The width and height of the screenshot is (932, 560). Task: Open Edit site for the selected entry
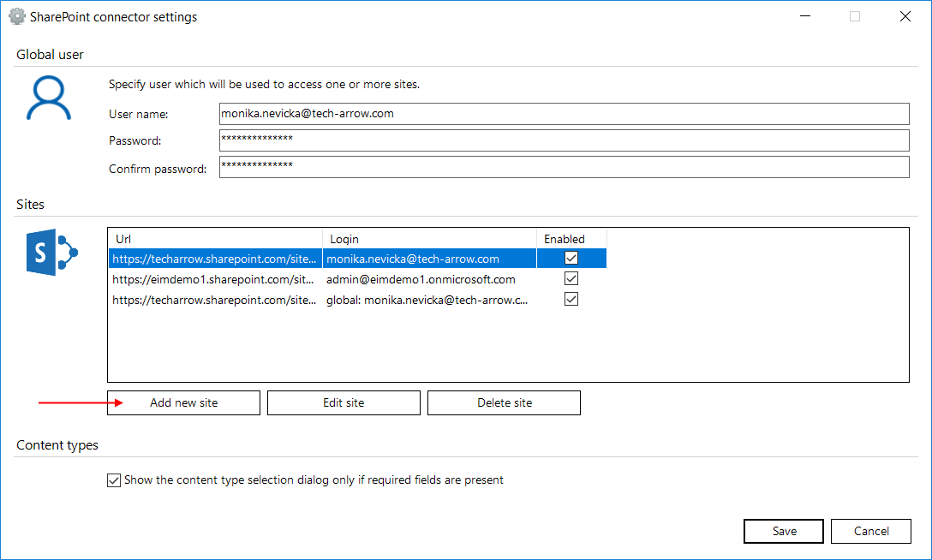tap(344, 403)
